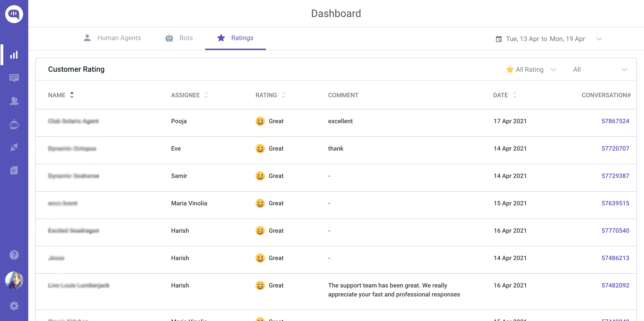Image resolution: width=644 pixels, height=321 pixels.
Task: Select the Ratings tab
Action: (235, 38)
